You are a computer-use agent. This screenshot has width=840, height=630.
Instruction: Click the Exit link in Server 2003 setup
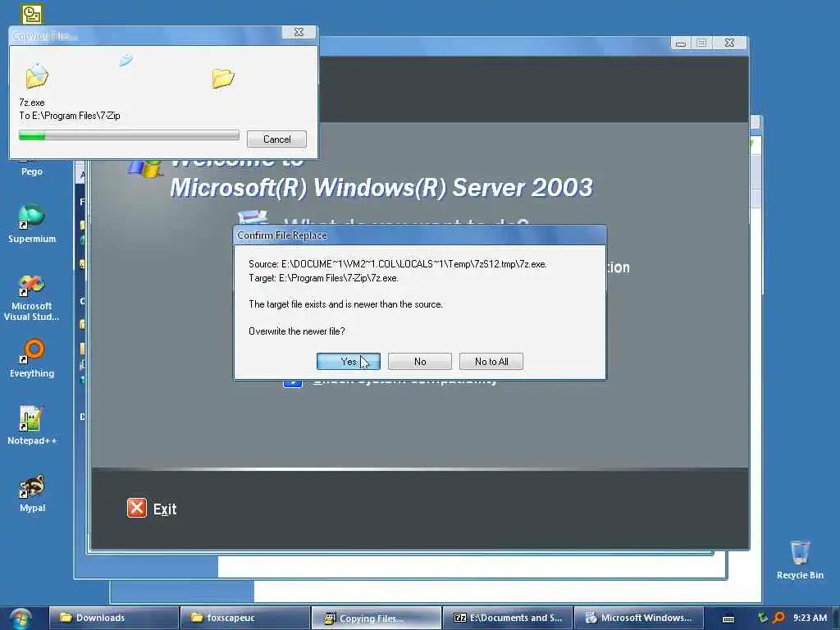click(164, 509)
